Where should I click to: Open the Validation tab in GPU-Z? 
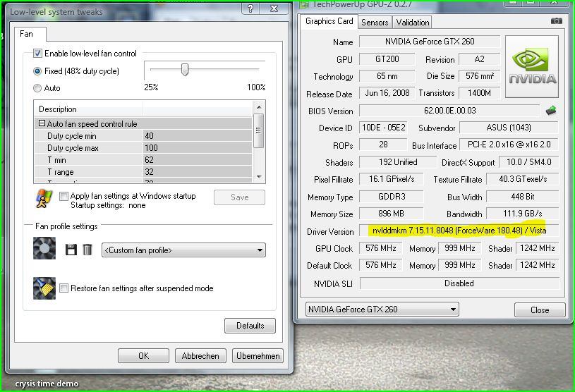[x=412, y=23]
